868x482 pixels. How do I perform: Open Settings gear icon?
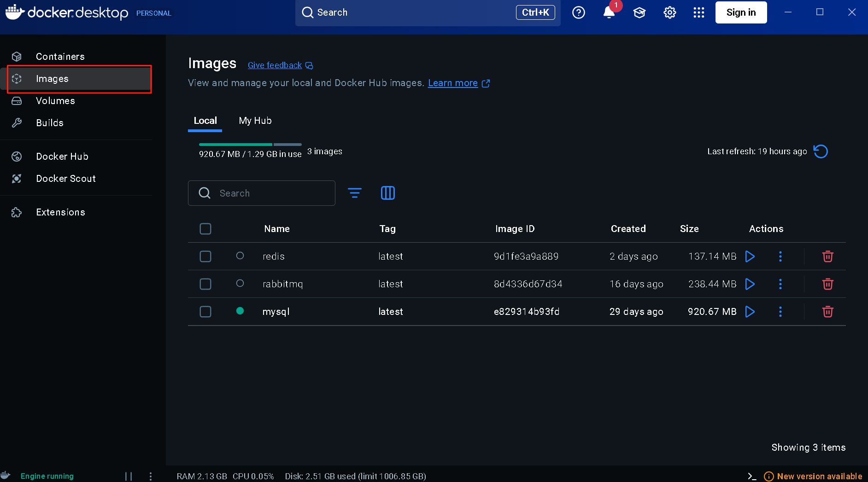click(x=670, y=12)
